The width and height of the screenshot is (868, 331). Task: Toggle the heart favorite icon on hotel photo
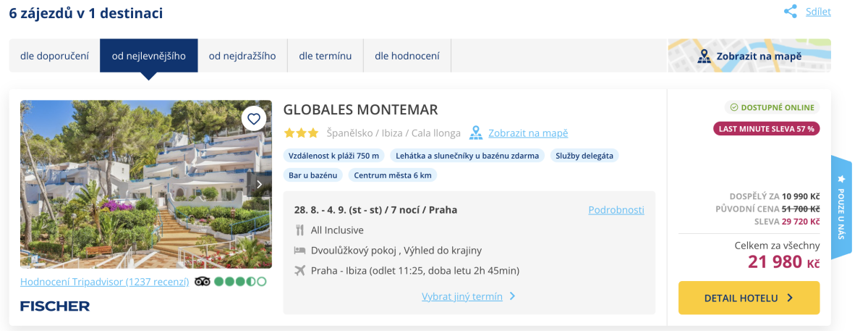coord(253,118)
